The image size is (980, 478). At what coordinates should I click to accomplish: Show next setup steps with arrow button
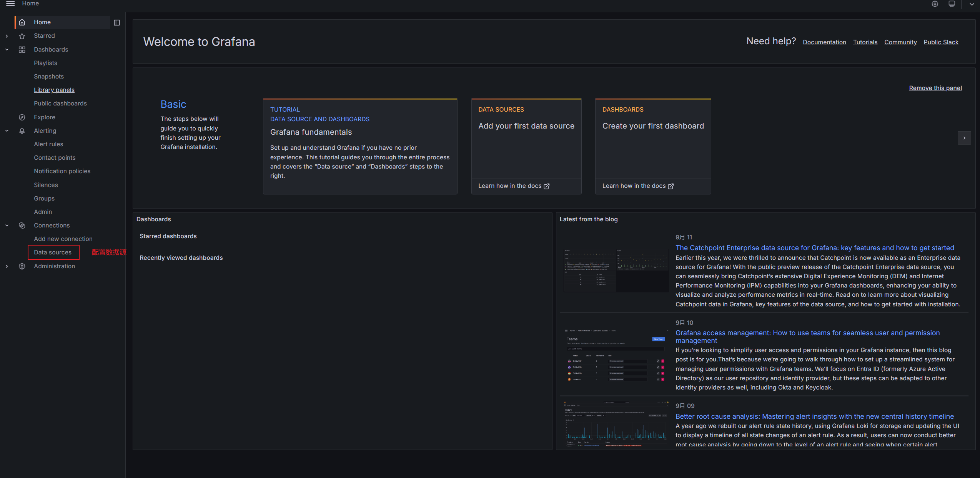click(964, 138)
